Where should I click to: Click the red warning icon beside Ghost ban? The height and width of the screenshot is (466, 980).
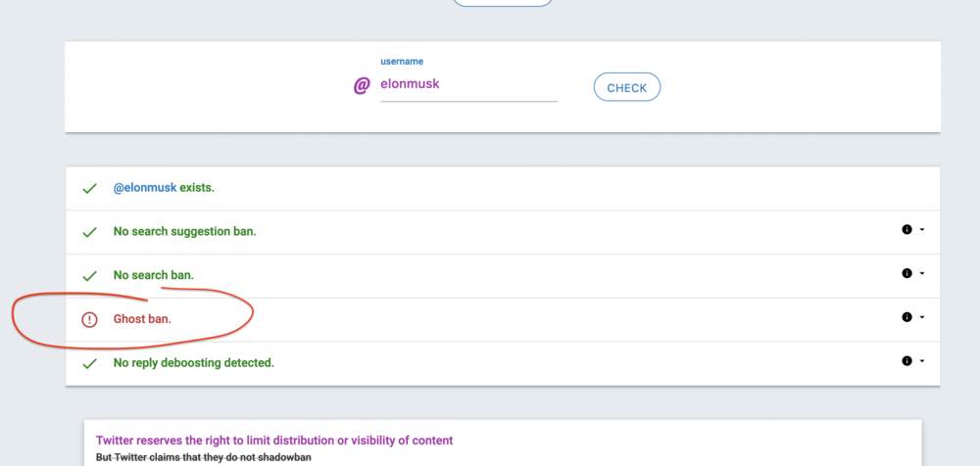[89, 319]
